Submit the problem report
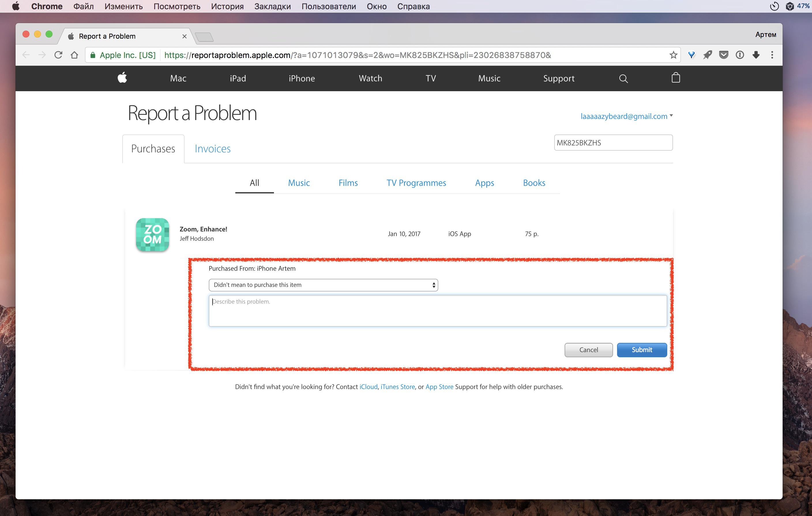 click(642, 350)
